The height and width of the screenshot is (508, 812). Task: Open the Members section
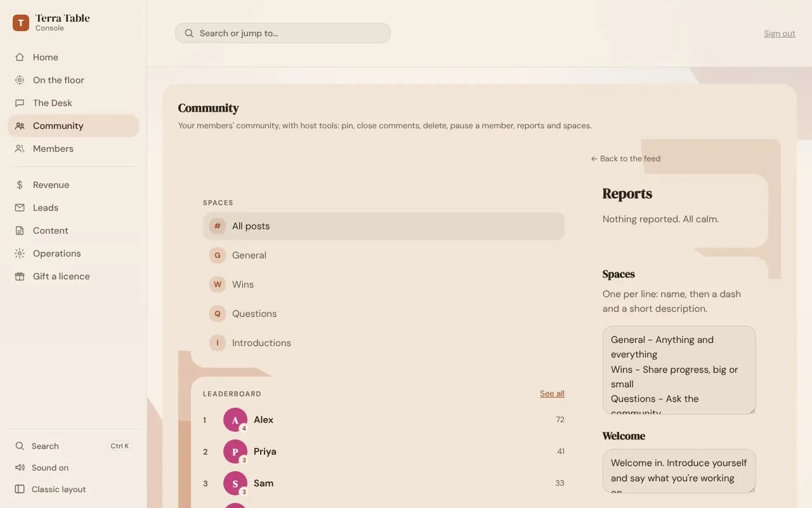click(73, 149)
